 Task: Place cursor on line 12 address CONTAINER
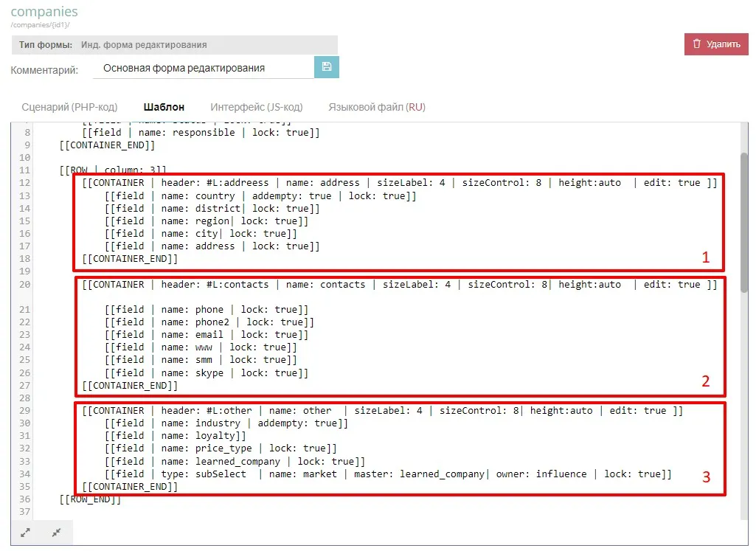coord(398,183)
